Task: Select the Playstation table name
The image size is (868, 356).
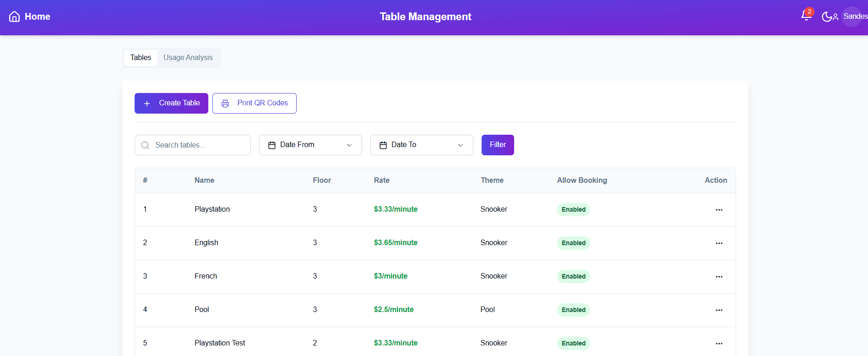Action: [x=212, y=209]
